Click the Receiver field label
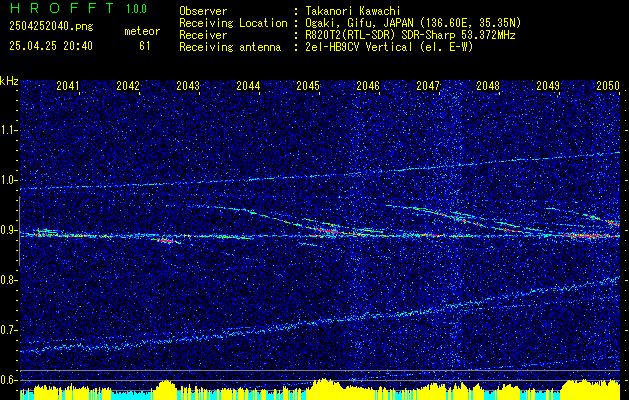Screen dimensions: 629x400 [x=203, y=35]
